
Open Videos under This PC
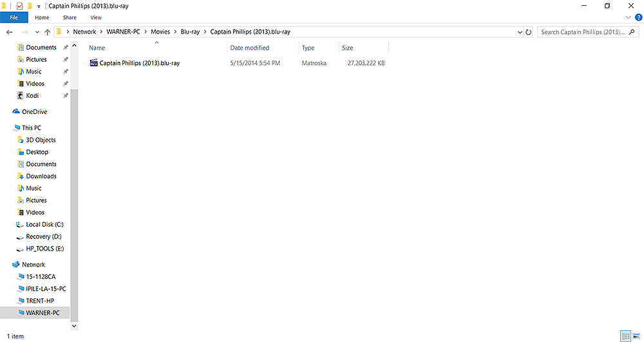pyautogui.click(x=35, y=213)
